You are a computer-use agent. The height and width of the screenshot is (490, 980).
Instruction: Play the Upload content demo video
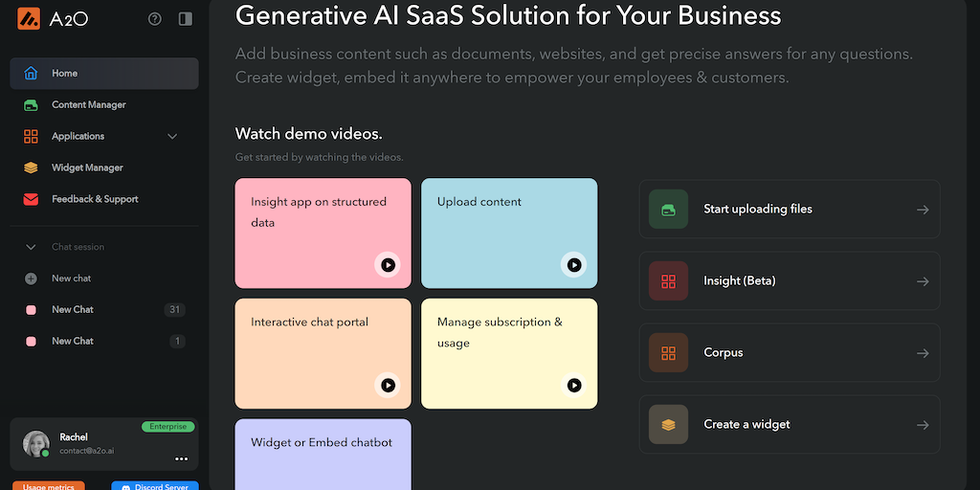[573, 265]
